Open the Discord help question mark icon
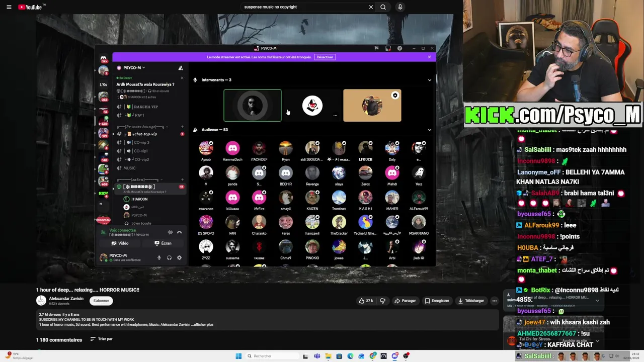Screen dimensions: 644x362 click(x=399, y=48)
